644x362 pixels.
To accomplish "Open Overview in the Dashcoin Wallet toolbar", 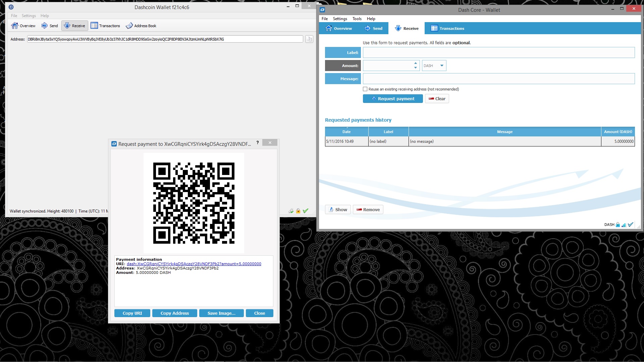I will (x=23, y=26).
